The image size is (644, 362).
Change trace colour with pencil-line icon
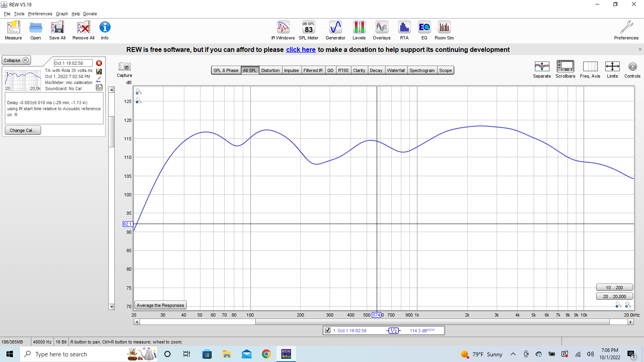(x=99, y=79)
